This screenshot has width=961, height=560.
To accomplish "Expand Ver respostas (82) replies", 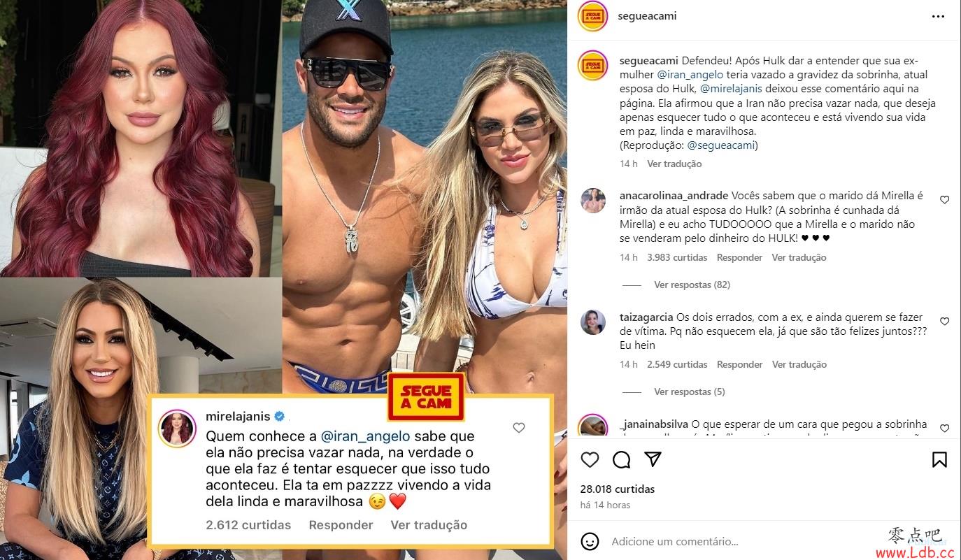I will (692, 285).
